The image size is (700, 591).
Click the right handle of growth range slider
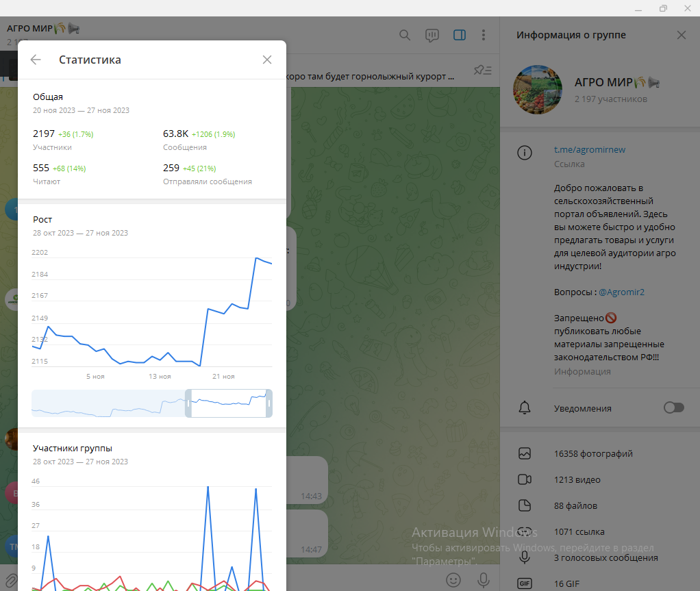(268, 403)
